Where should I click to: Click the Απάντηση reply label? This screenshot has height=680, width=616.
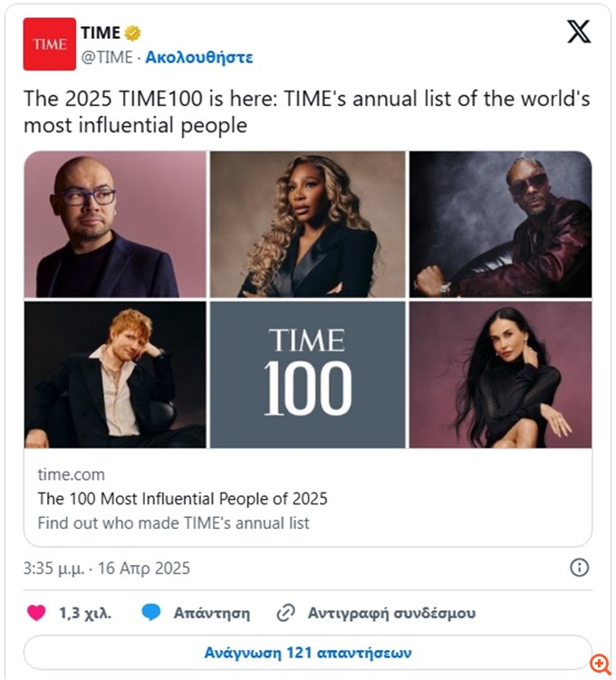pos(213,613)
